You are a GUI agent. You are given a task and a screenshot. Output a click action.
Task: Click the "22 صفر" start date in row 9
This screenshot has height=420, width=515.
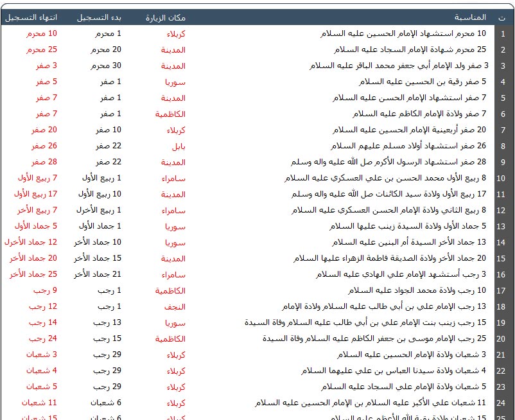pyautogui.click(x=109, y=162)
